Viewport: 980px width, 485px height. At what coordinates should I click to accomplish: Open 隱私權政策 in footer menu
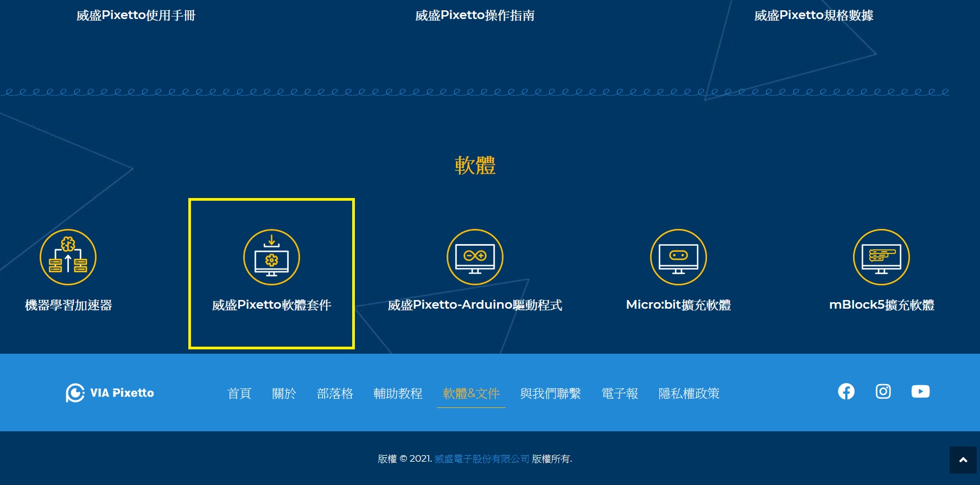click(x=689, y=393)
